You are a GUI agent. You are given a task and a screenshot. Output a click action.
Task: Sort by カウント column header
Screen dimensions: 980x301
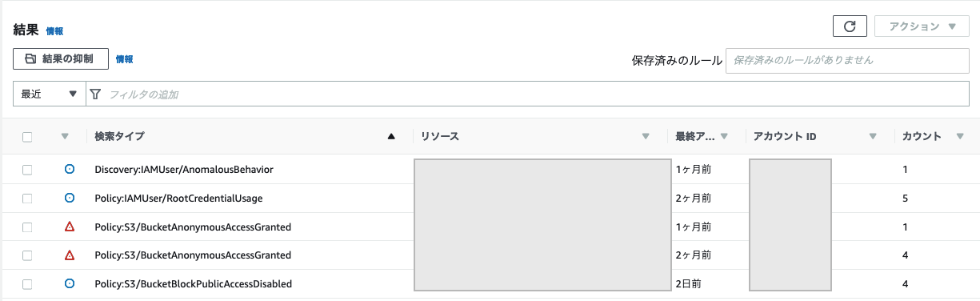coord(922,137)
